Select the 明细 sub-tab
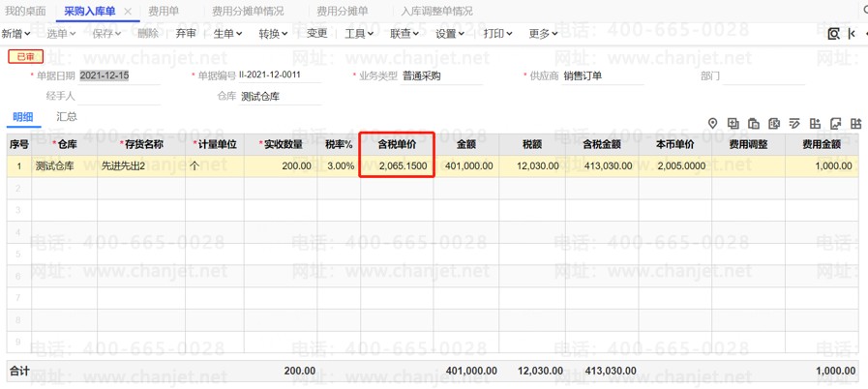This screenshot has width=868, height=389. [x=23, y=117]
